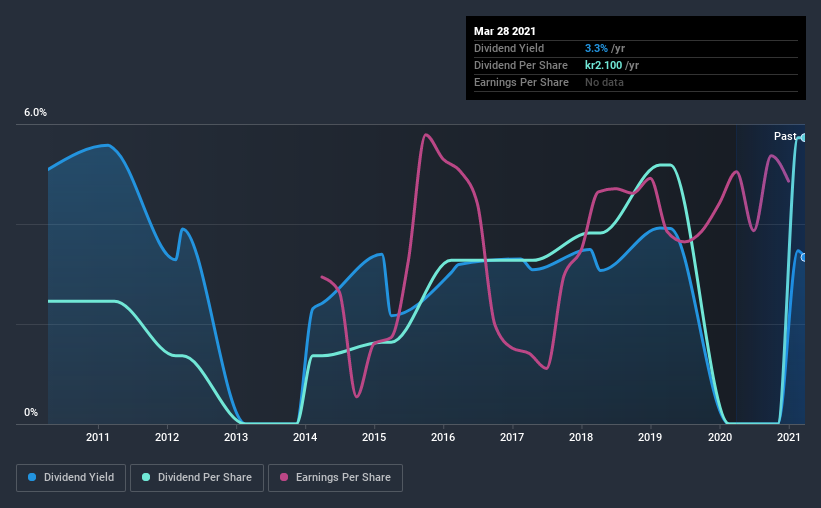Select the 2020 label on the x-axis
The height and width of the screenshot is (508, 821).
[720, 437]
